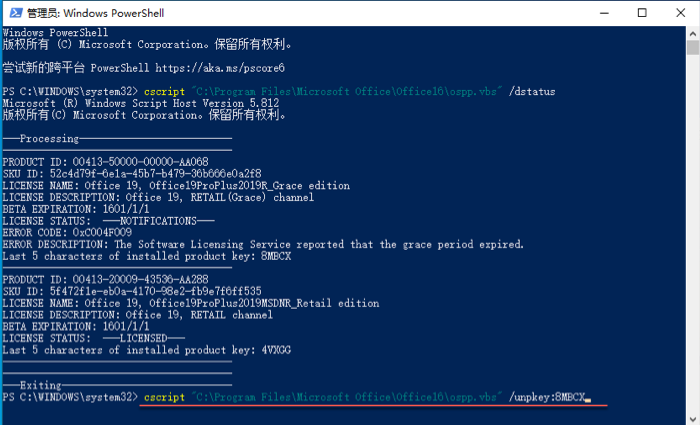Click the grace period expired error description
The width and height of the screenshot is (700, 425).
coord(320,244)
